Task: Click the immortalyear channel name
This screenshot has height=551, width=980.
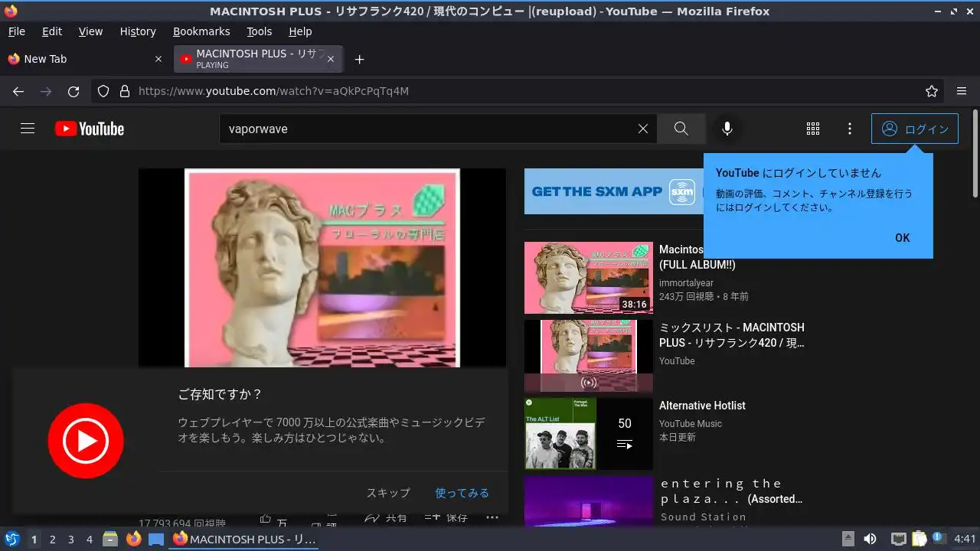Action: point(686,283)
